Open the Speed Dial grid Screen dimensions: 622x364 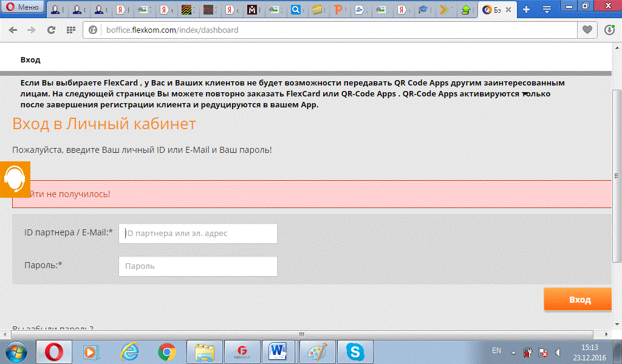[x=71, y=30]
